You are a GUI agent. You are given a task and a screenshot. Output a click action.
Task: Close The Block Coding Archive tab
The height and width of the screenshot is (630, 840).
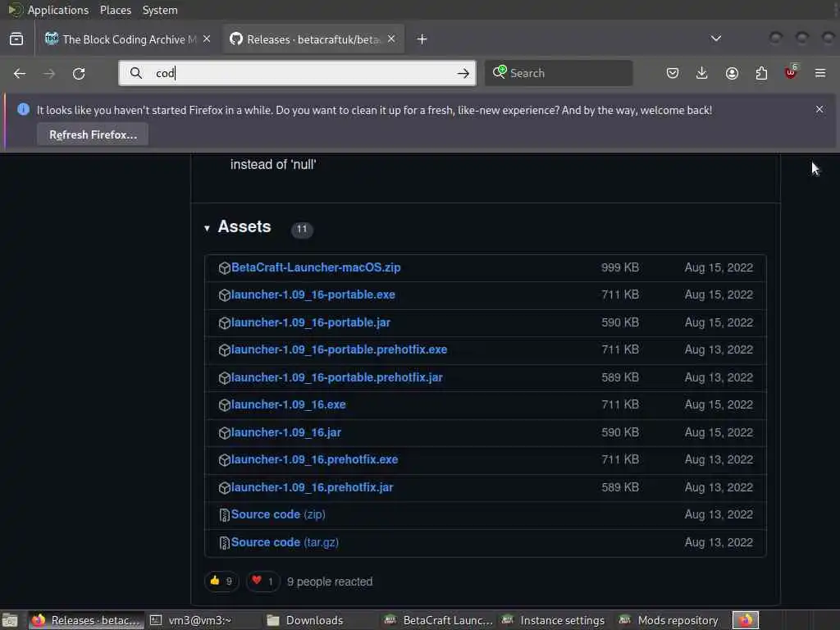(207, 39)
